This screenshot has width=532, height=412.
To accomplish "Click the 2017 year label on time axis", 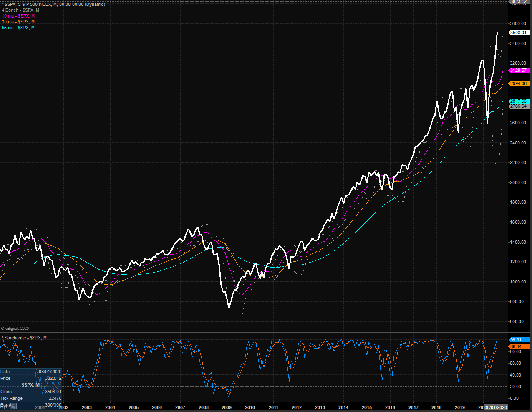I will point(413,407).
